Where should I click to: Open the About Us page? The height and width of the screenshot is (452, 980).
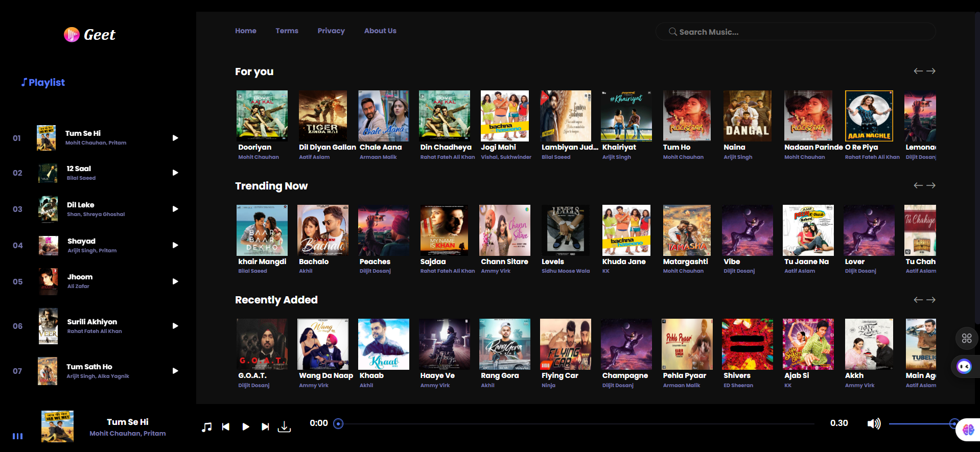(x=380, y=31)
